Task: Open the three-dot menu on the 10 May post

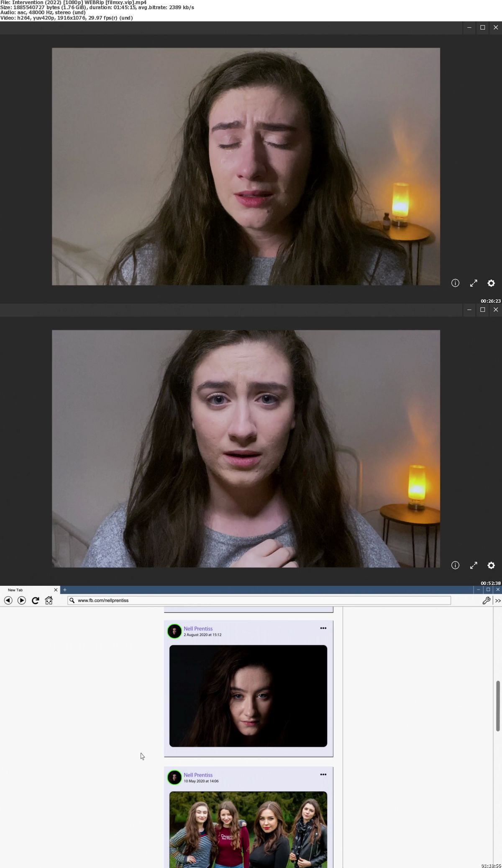Action: click(x=323, y=774)
